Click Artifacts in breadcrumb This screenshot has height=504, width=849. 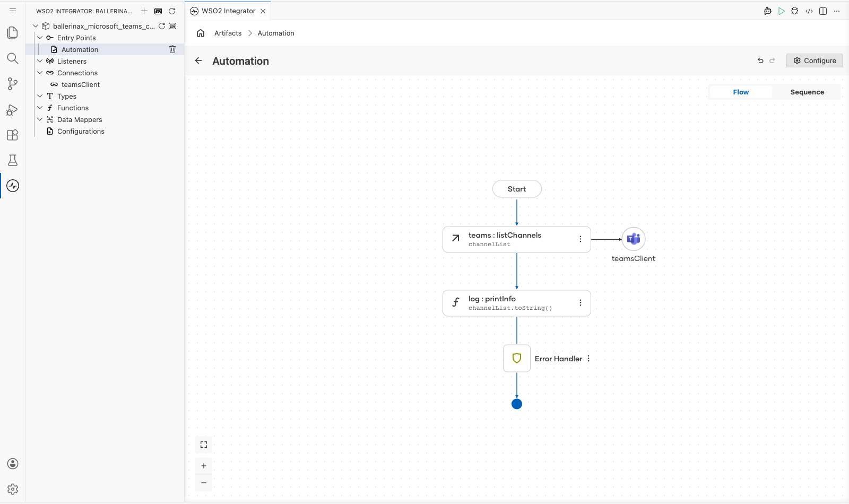click(x=228, y=33)
